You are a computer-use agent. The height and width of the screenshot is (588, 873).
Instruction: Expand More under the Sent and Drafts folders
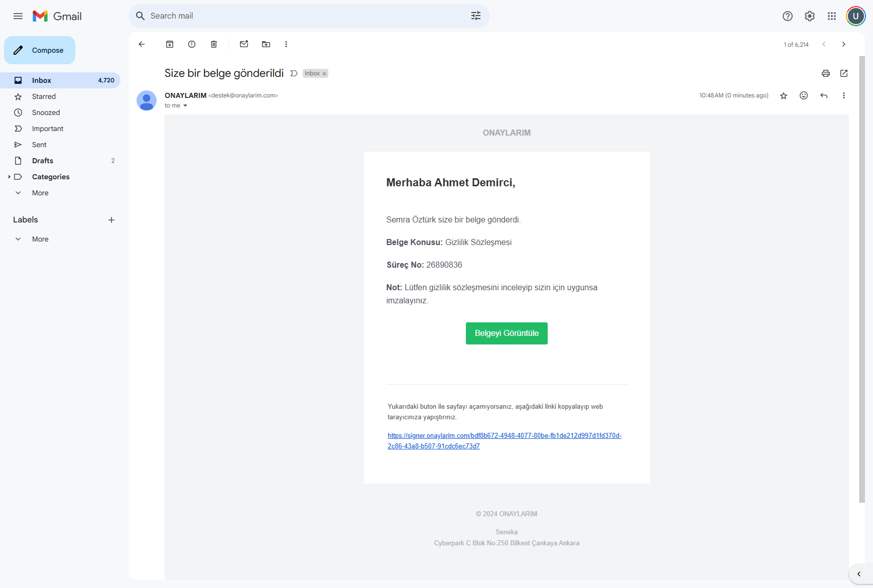pos(40,193)
